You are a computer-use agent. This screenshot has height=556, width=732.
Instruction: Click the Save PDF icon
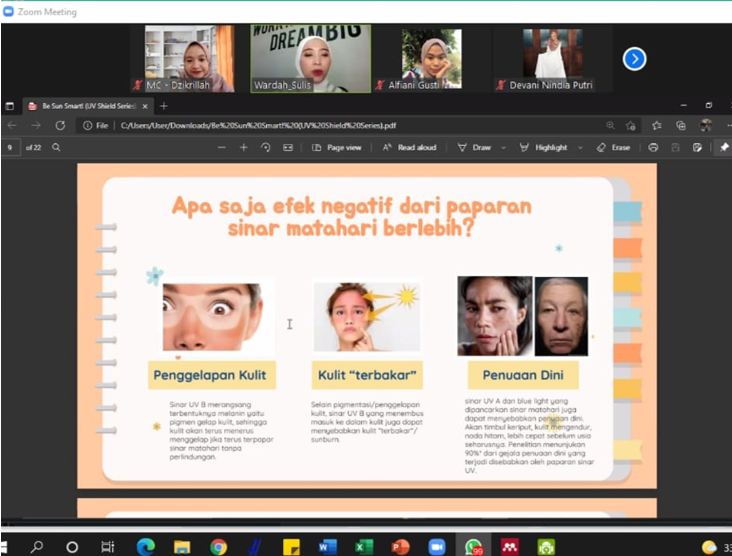[x=675, y=148]
